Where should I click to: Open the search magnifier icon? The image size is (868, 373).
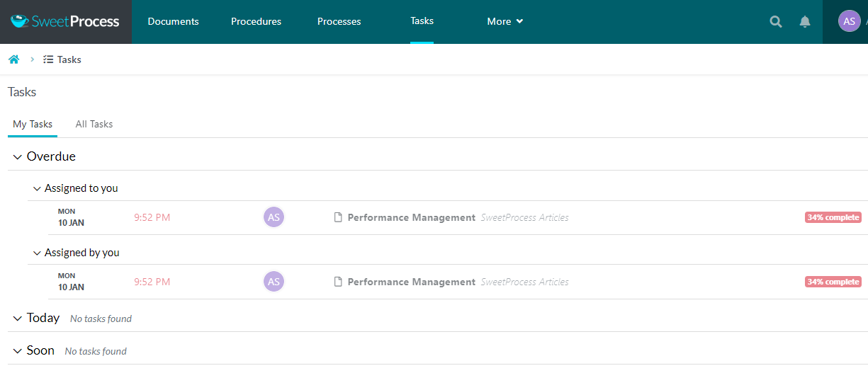[x=776, y=21]
